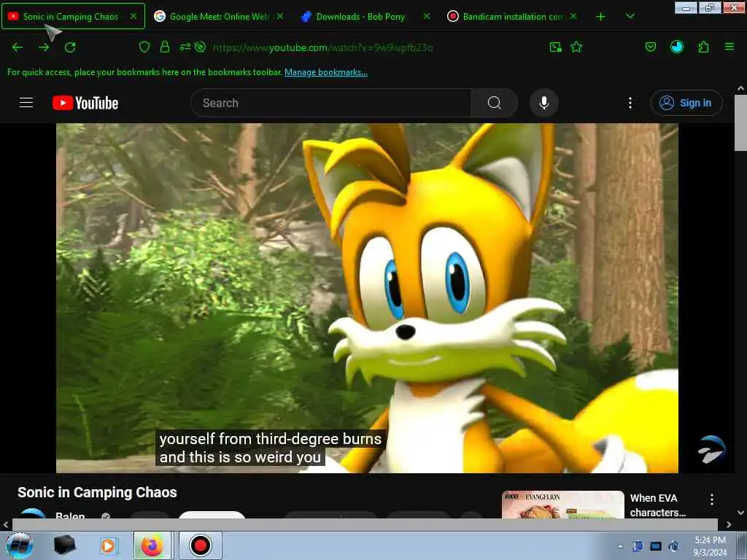Open the YouTube guide hamburger menu

[x=26, y=103]
